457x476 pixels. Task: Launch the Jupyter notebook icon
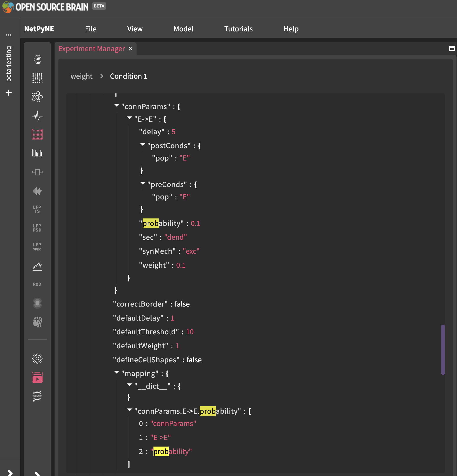click(37, 396)
